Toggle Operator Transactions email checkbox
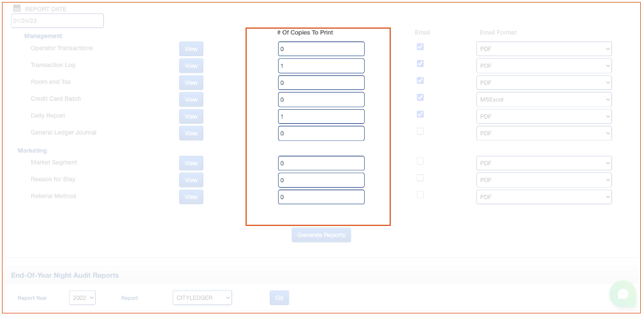The image size is (644, 316). [420, 47]
